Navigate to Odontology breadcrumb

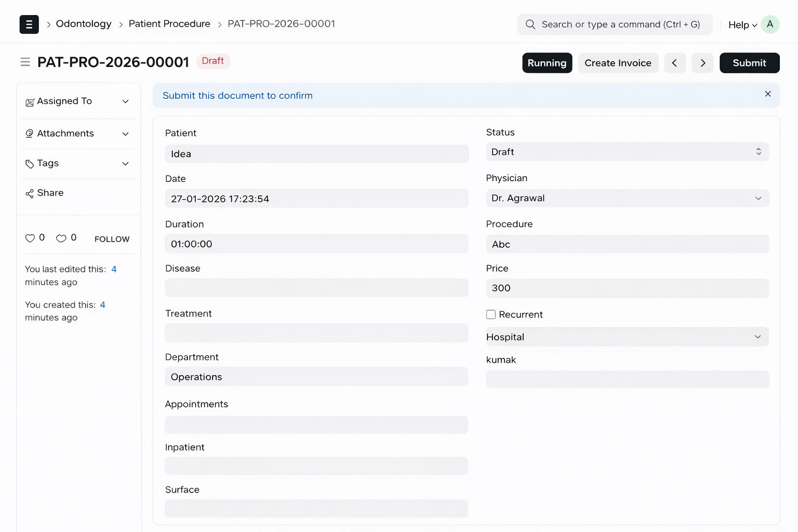(x=84, y=24)
